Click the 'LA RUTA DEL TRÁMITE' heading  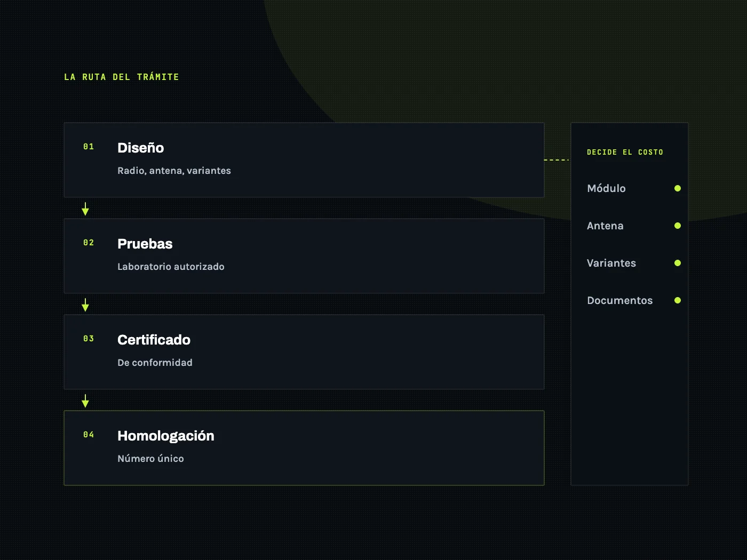click(122, 77)
